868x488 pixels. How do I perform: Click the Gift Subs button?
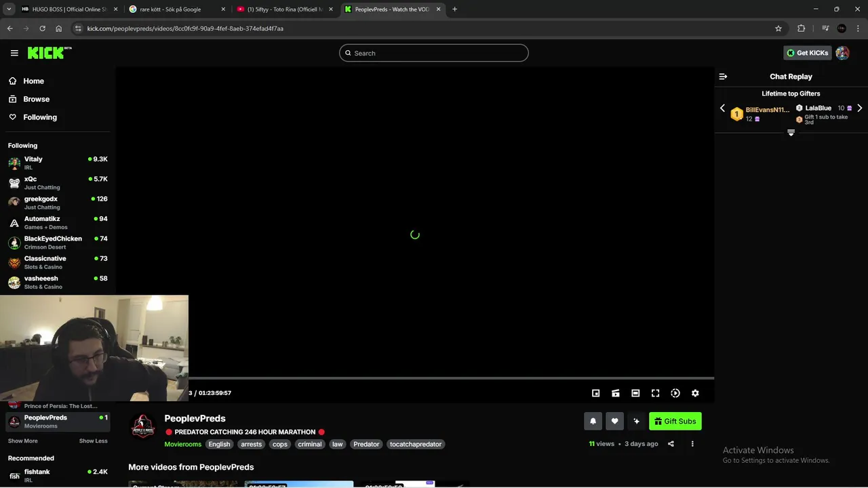[675, 421]
